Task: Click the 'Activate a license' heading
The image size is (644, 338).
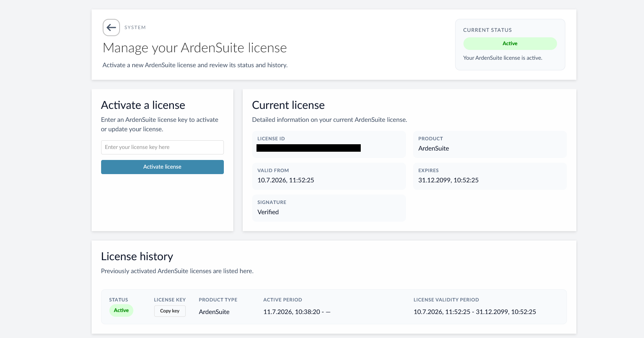Action: pyautogui.click(x=143, y=105)
